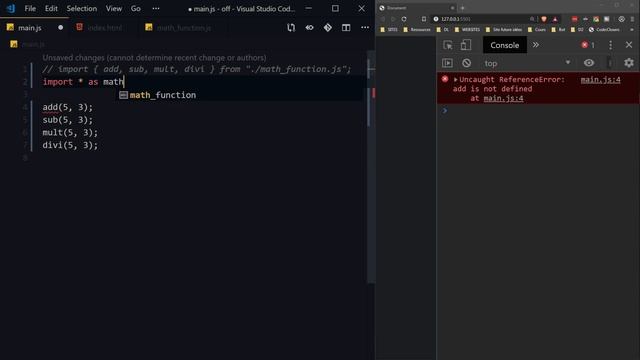This screenshot has height=360, width=640.
Task: Close the DevTools panel
Action: click(x=629, y=45)
